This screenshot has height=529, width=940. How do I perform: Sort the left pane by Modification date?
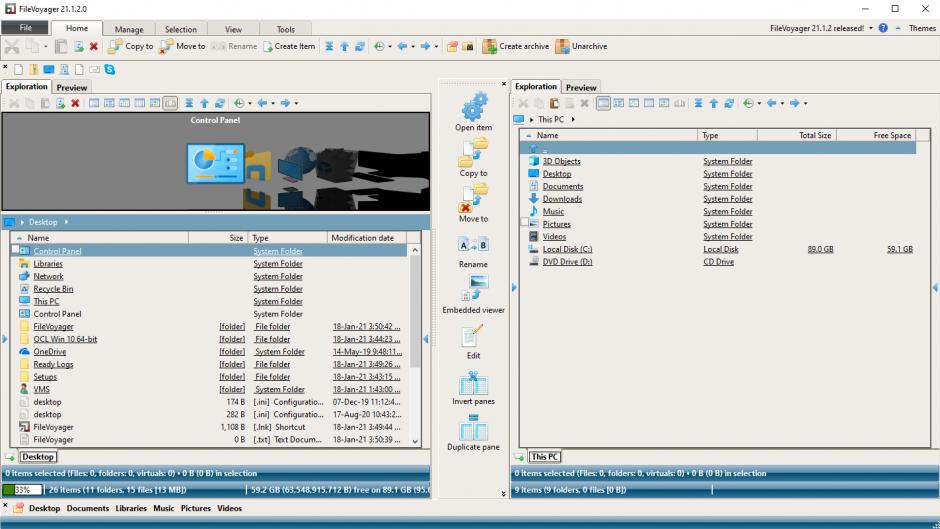coord(366,238)
